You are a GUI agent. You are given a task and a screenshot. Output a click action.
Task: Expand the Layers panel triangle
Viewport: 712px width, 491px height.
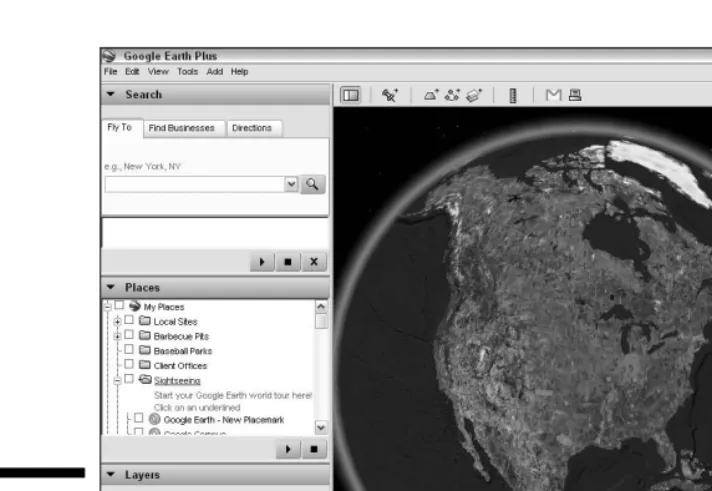pyautogui.click(x=110, y=474)
